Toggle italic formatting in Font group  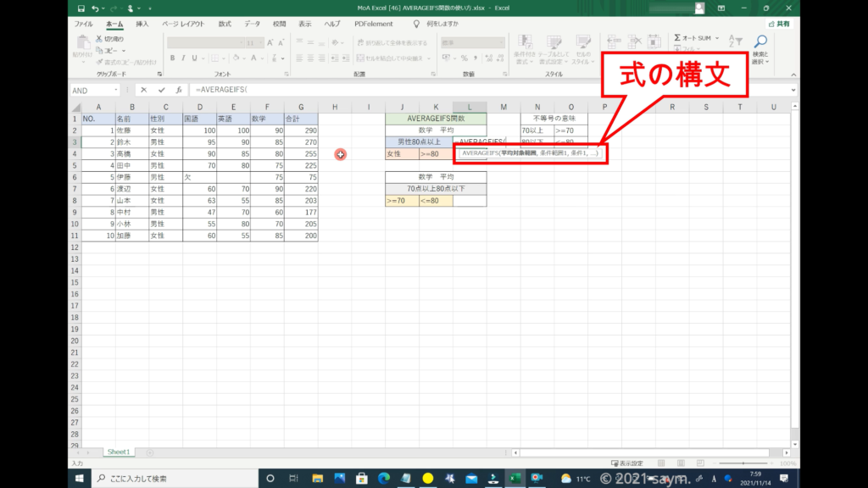pos(183,58)
